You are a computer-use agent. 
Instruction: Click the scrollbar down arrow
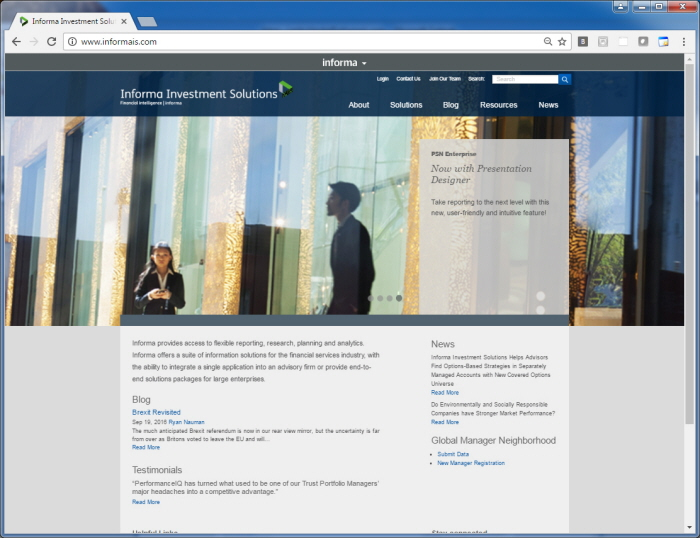pyautogui.click(x=690, y=528)
